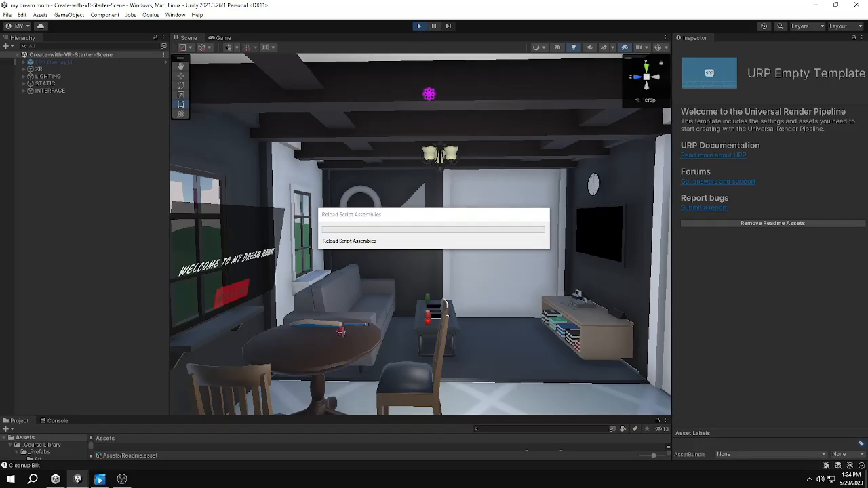
Task: Open Undo History icon in toolbar
Action: click(x=764, y=26)
